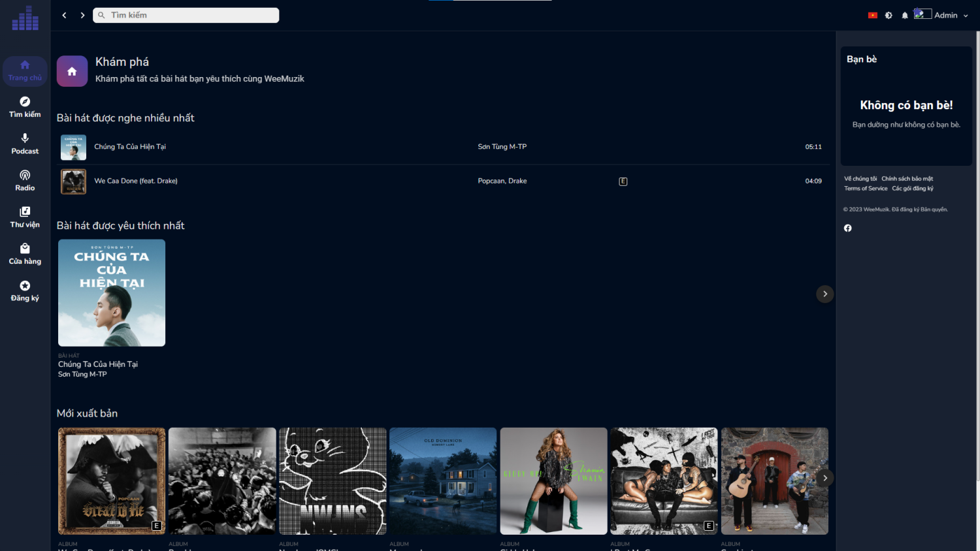Go to the Radio page
The width and height of the screenshot is (980, 551).
point(25,180)
